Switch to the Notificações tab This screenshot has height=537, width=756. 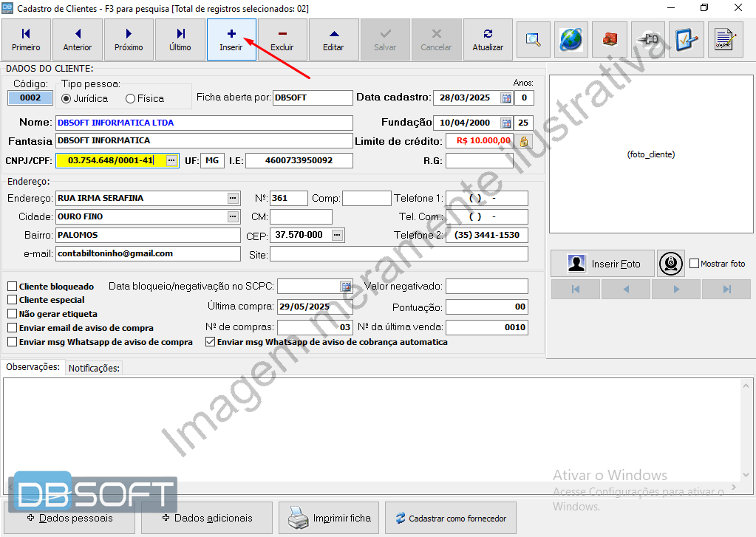click(94, 368)
